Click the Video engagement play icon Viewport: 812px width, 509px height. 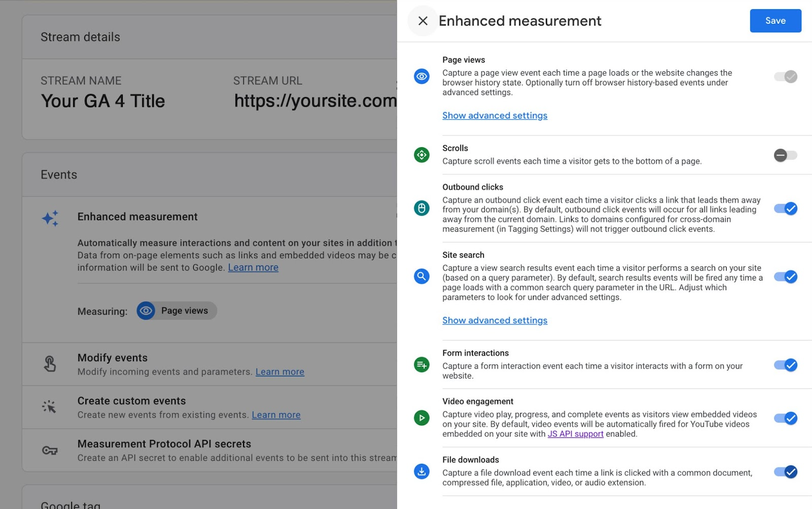tap(422, 418)
